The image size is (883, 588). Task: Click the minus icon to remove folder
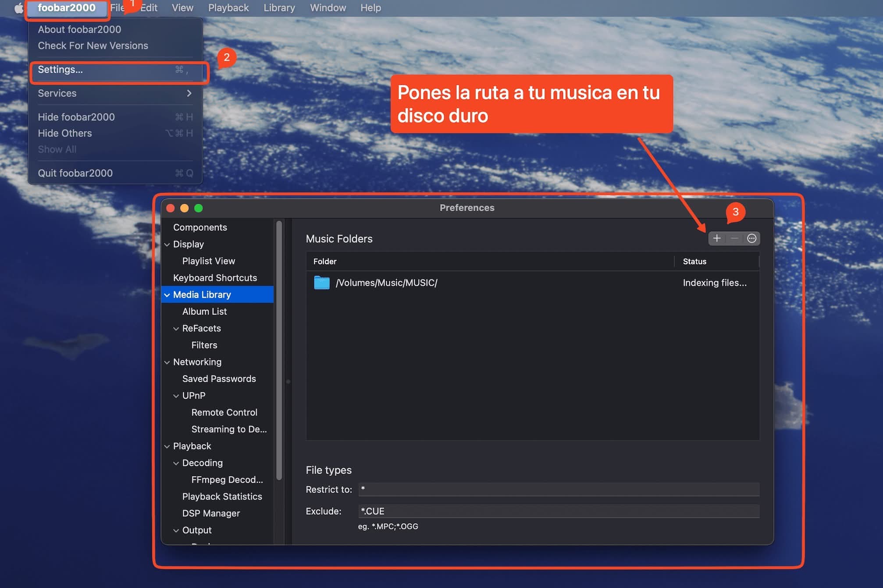(734, 238)
